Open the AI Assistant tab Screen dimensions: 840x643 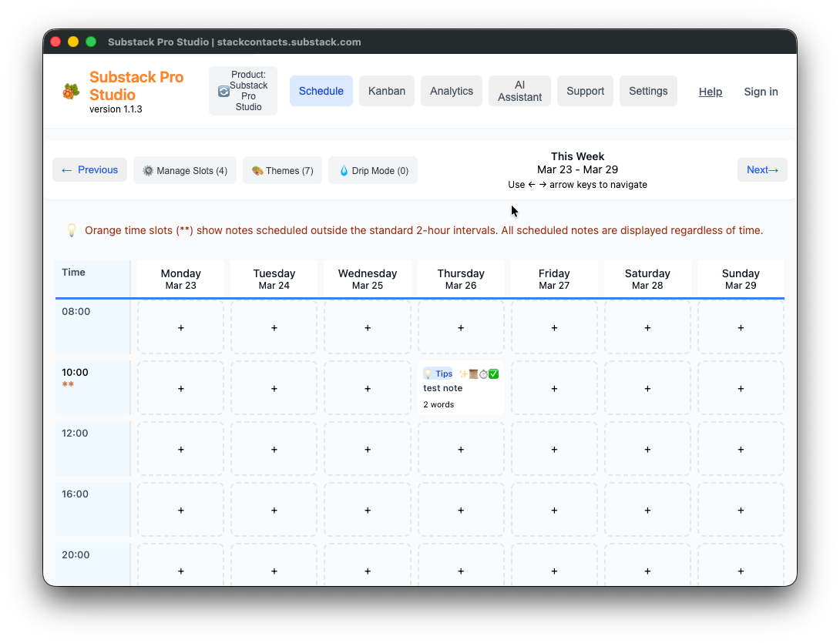pos(519,91)
